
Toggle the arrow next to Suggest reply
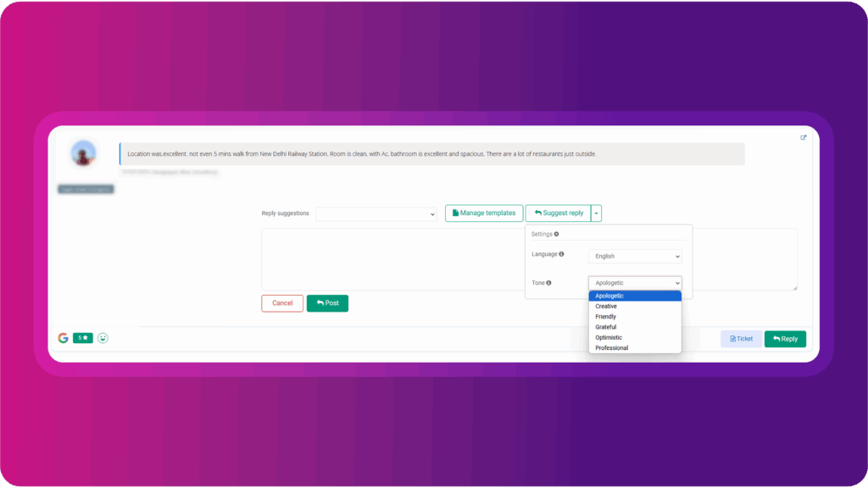coord(597,213)
